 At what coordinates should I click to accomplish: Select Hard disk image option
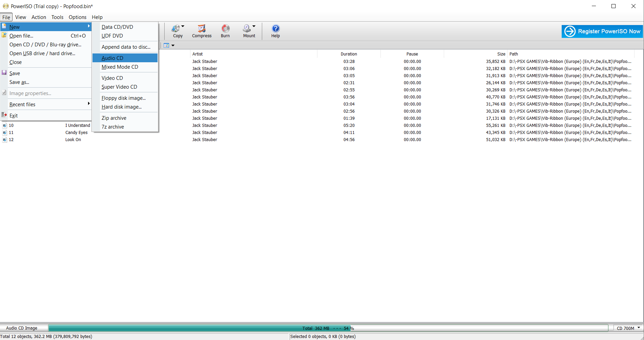[125, 107]
